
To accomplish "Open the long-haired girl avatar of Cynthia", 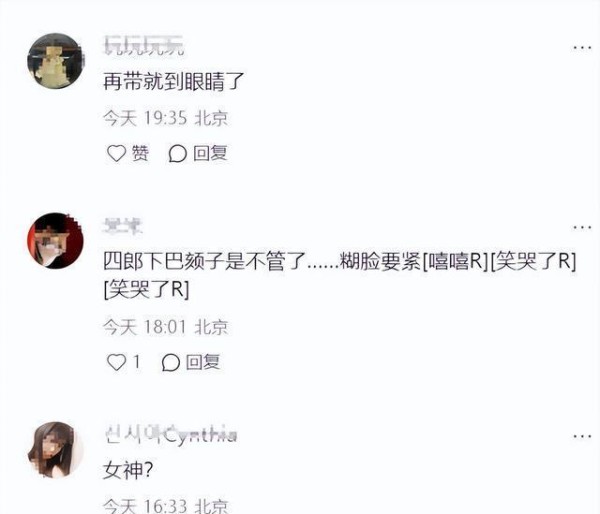I will tap(56, 450).
